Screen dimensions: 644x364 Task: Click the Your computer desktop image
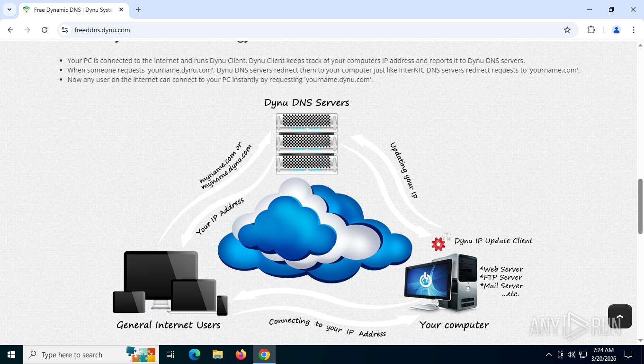coord(441,282)
